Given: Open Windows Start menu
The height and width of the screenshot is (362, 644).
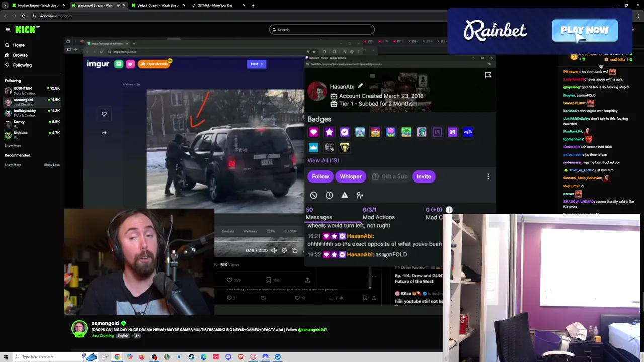Looking at the screenshot, I should click(6, 357).
